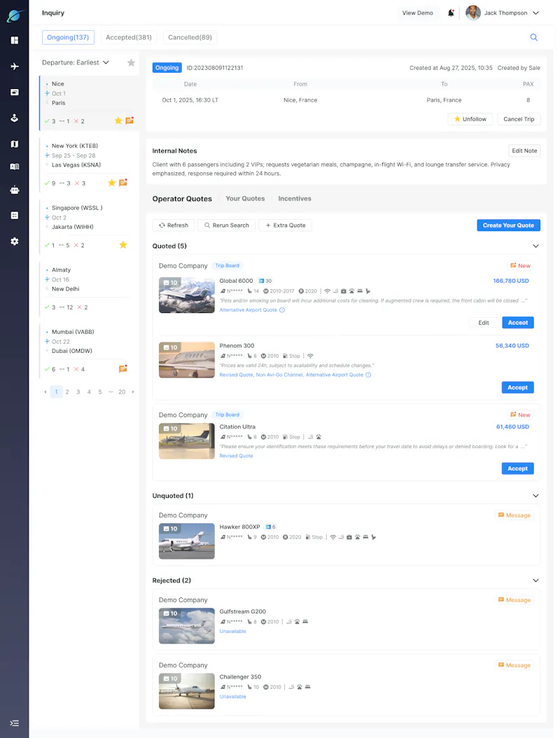This screenshot has height=738, width=560.
Task: Toggle the star on Singapore–Jakarta trip
Action: point(122,245)
